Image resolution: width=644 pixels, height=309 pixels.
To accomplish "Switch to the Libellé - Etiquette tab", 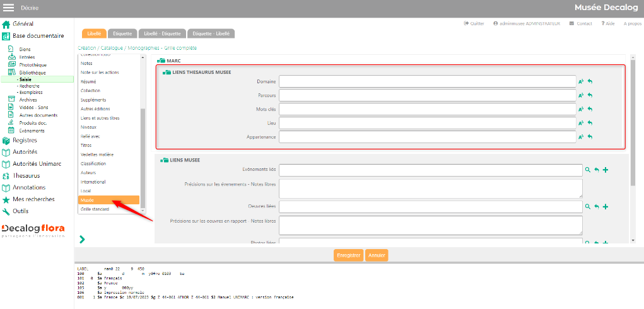I will (162, 33).
